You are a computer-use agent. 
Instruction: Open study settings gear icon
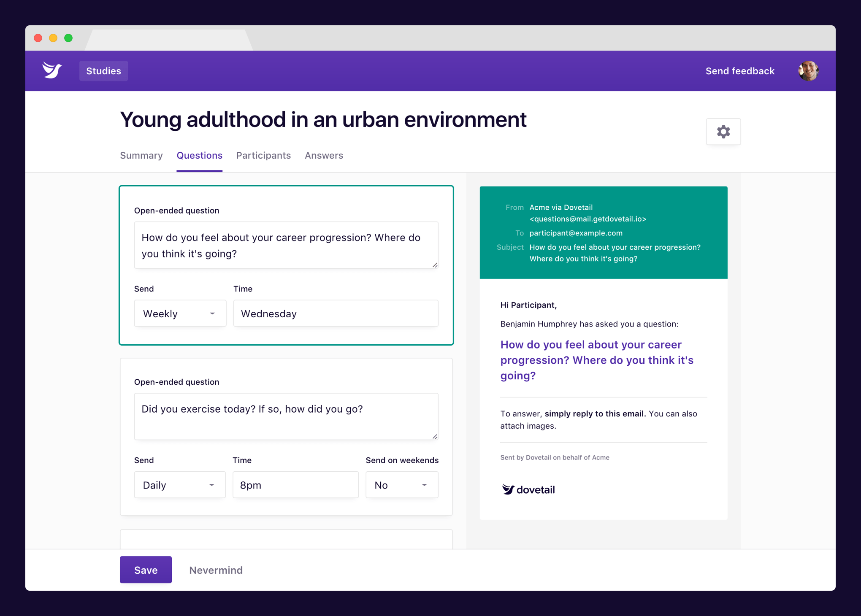[723, 132]
